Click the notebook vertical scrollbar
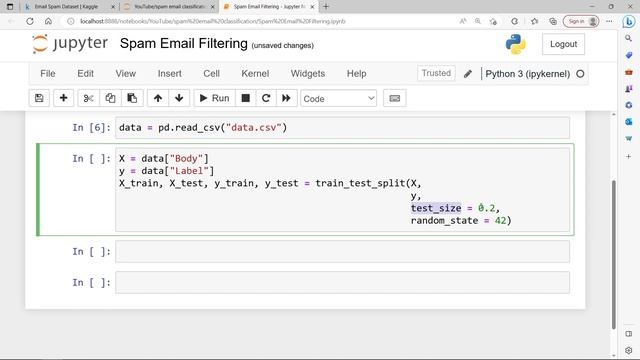 click(613, 255)
